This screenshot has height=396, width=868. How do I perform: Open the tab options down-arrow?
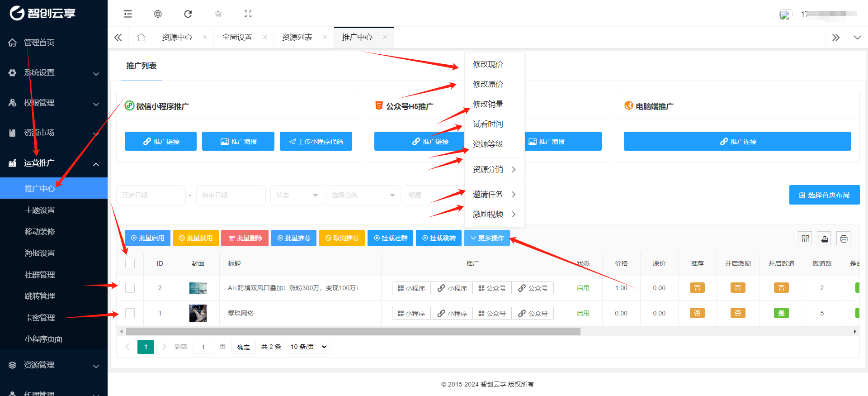[x=857, y=38]
